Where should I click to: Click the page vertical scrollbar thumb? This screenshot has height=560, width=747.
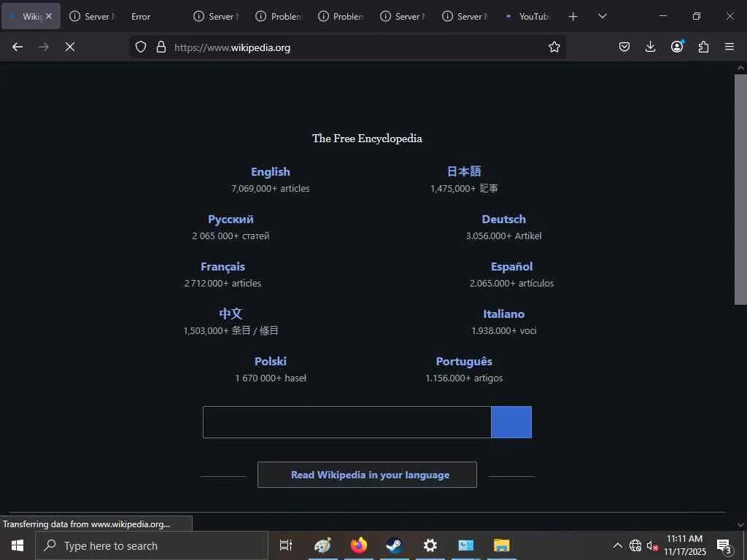pos(740,189)
